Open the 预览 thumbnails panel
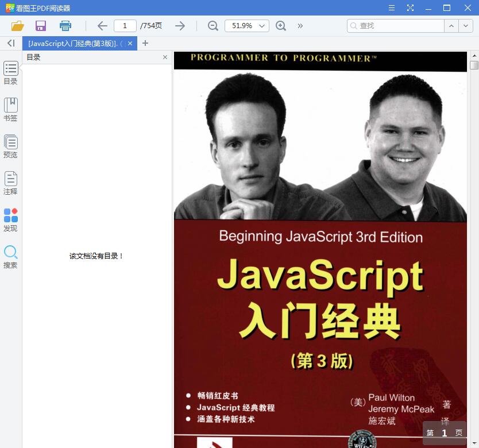479x448 pixels. click(x=11, y=146)
